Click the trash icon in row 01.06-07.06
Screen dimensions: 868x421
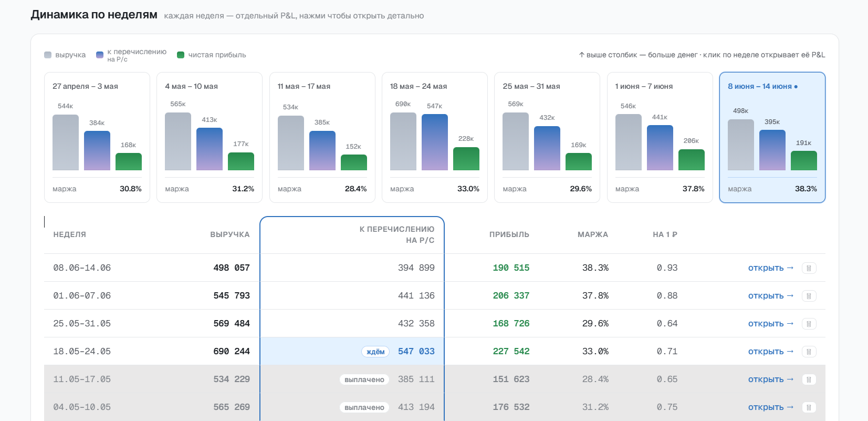tap(809, 296)
